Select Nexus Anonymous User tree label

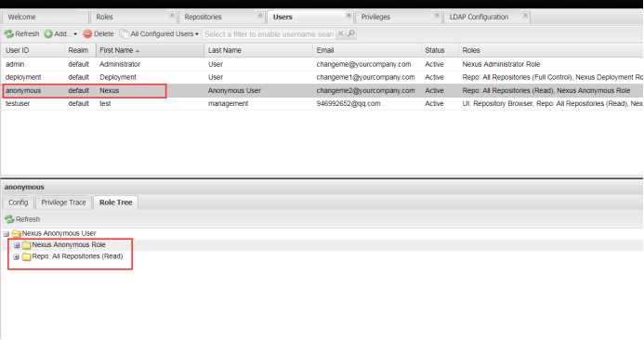click(x=59, y=233)
